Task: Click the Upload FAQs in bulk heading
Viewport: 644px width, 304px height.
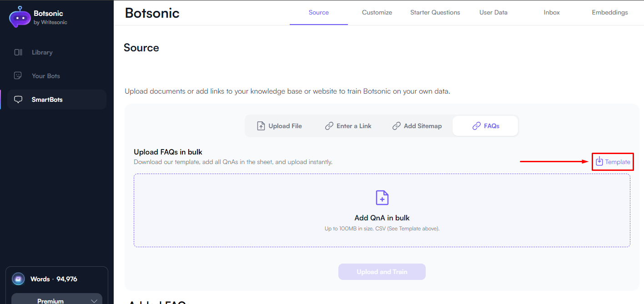Action: (x=168, y=152)
